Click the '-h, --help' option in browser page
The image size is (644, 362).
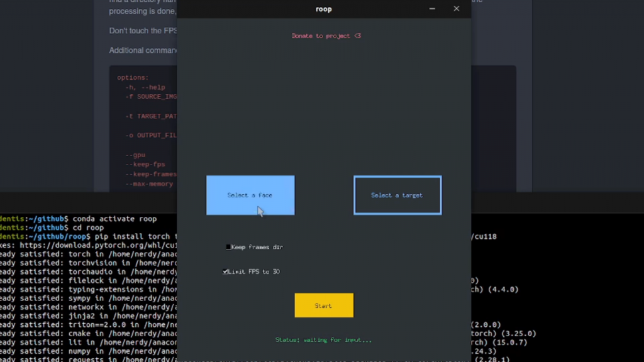(145, 87)
